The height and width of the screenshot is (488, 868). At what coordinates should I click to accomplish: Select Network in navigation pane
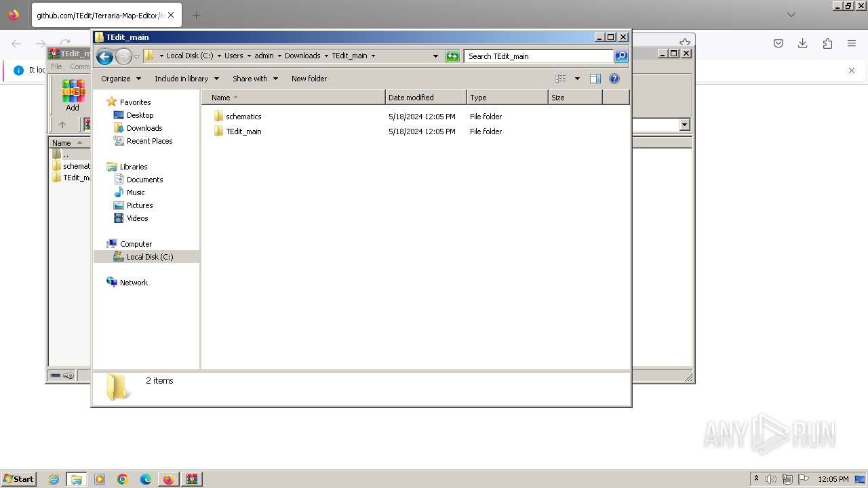134,283
